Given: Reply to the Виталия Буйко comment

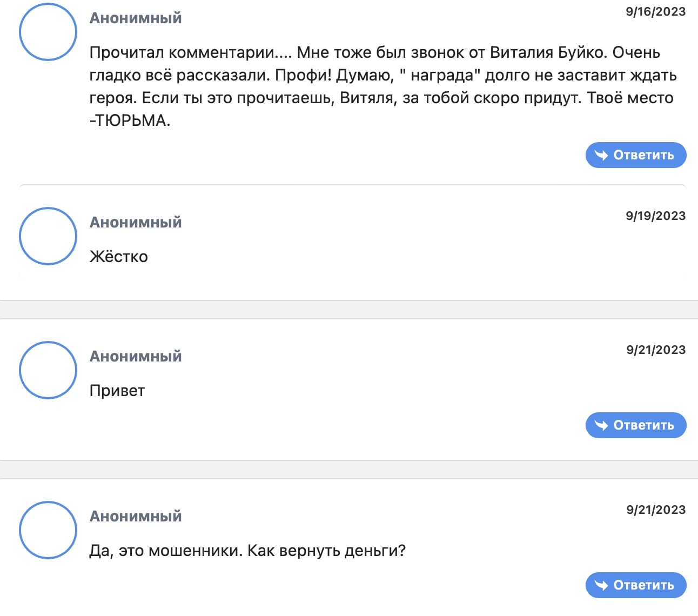Looking at the screenshot, I should (x=635, y=155).
